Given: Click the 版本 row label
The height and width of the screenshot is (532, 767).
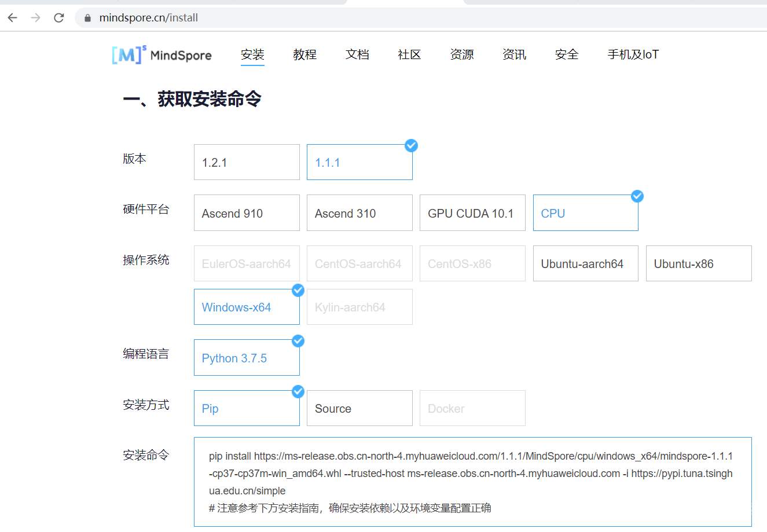Looking at the screenshot, I should (134, 159).
